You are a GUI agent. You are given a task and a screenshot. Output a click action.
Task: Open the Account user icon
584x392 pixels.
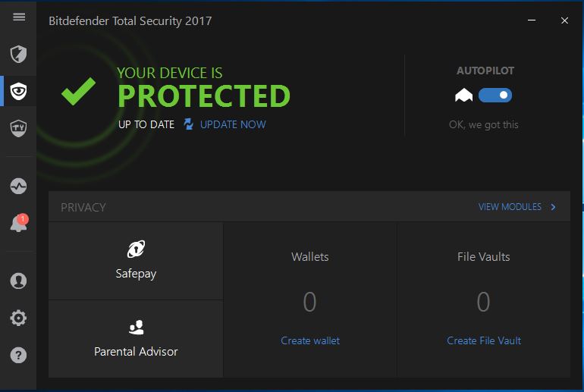[x=18, y=281]
